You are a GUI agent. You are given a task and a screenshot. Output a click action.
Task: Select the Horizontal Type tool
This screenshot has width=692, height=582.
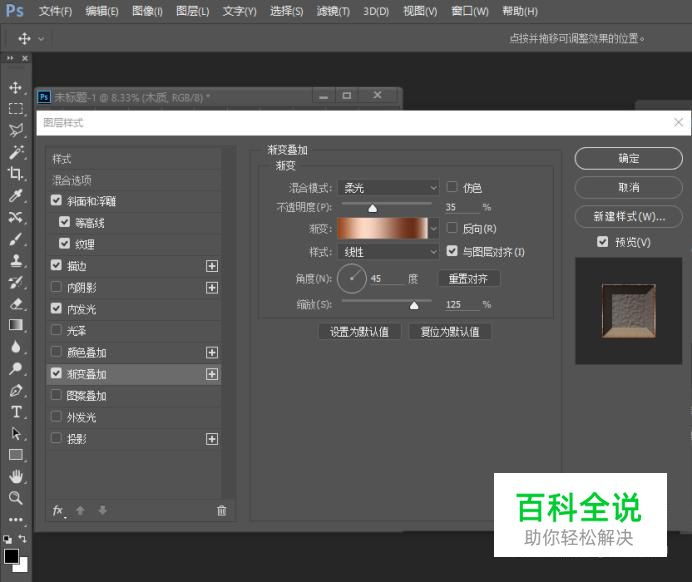pyautogui.click(x=16, y=412)
